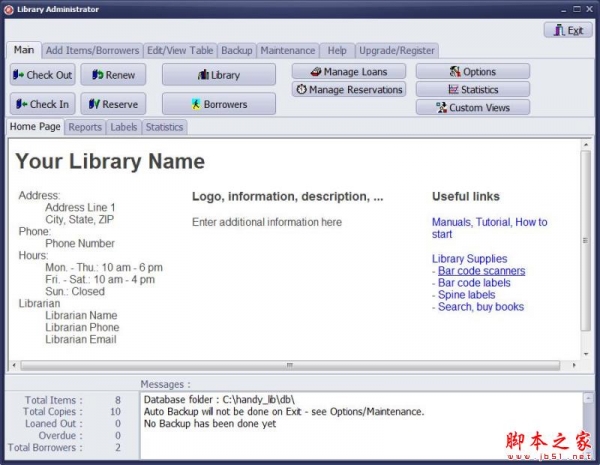The image size is (600, 465).
Task: Click the Library books icon
Action: pyautogui.click(x=203, y=75)
